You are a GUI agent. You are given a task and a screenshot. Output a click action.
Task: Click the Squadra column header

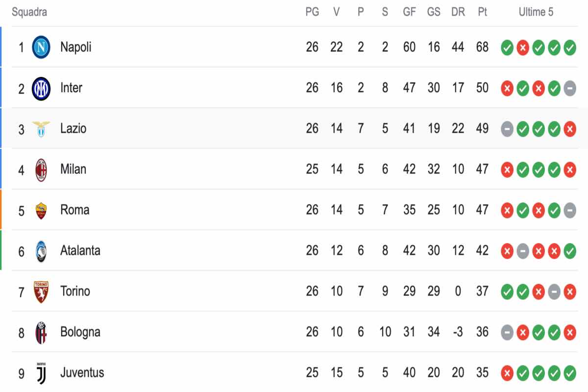pos(29,12)
